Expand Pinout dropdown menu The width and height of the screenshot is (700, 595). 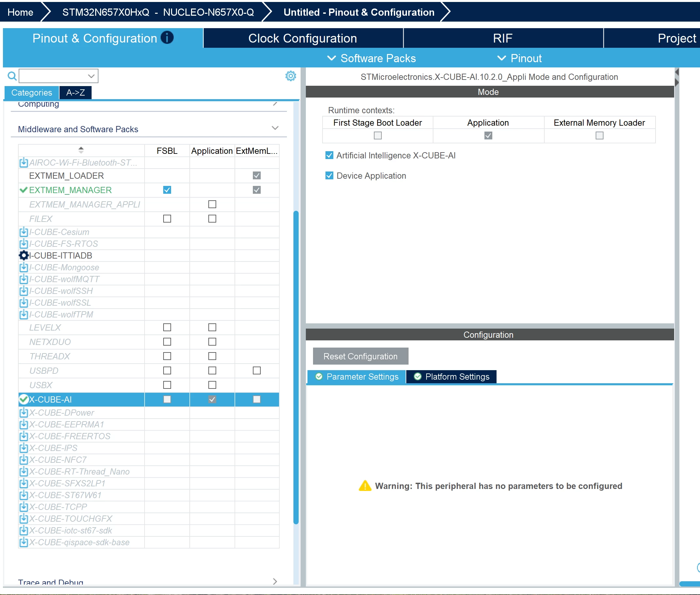tap(520, 58)
